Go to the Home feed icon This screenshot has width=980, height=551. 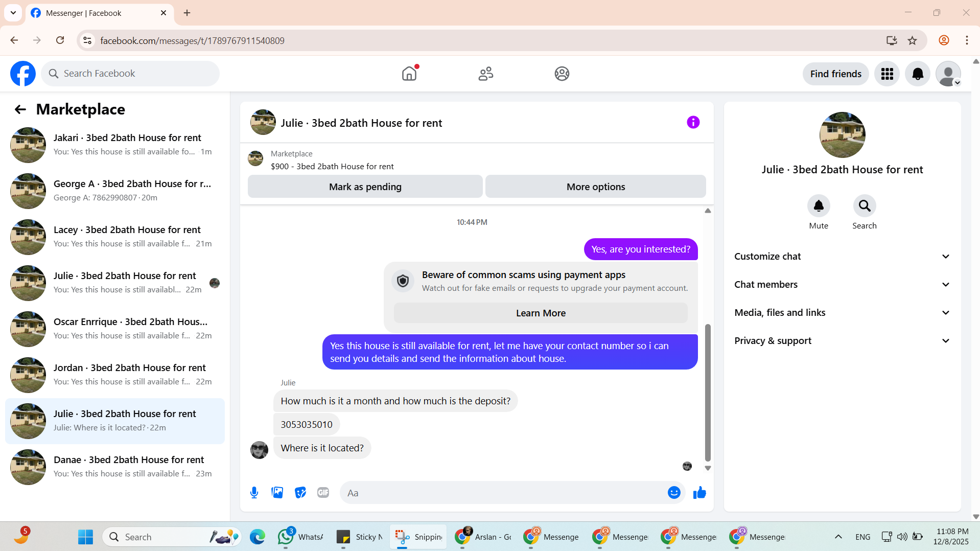409,74
